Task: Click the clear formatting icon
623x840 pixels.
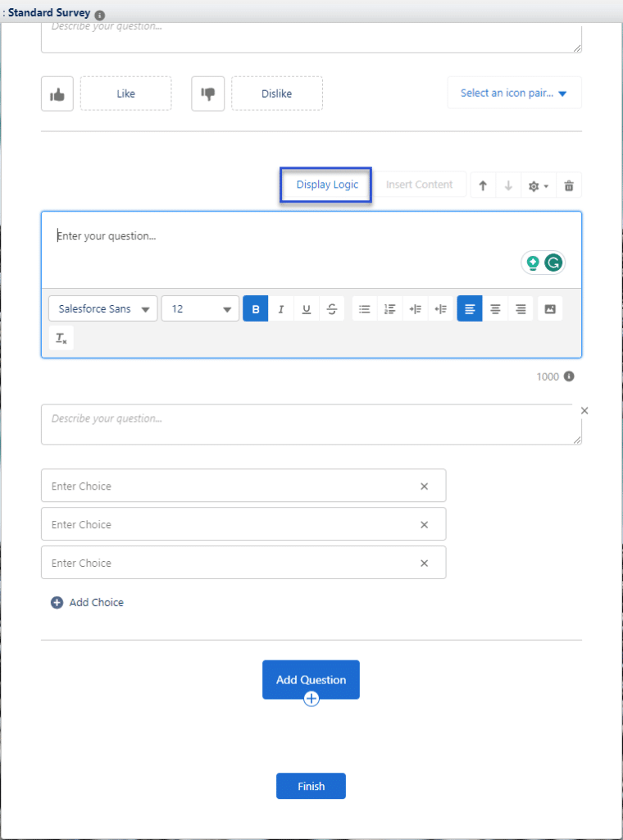Action: click(x=61, y=338)
